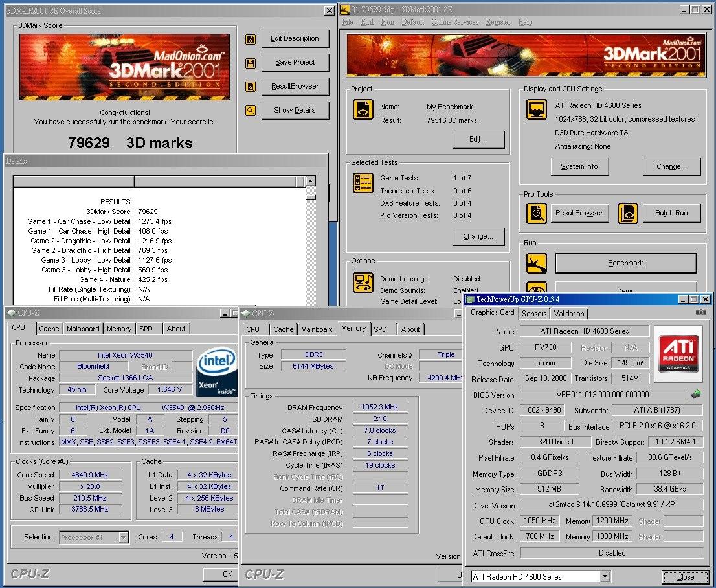Open Register menu in 3DMark2001
Viewport: 716px width, 588px height.
[498, 22]
